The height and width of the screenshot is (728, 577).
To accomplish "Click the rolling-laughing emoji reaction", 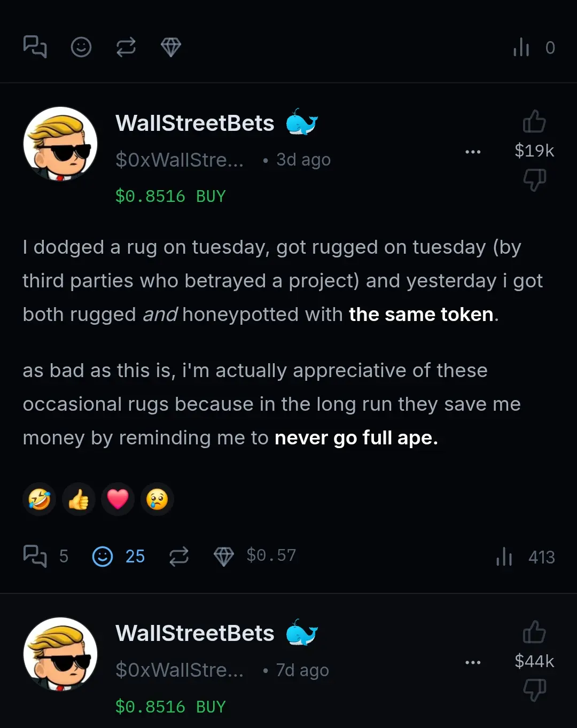I will pyautogui.click(x=40, y=499).
